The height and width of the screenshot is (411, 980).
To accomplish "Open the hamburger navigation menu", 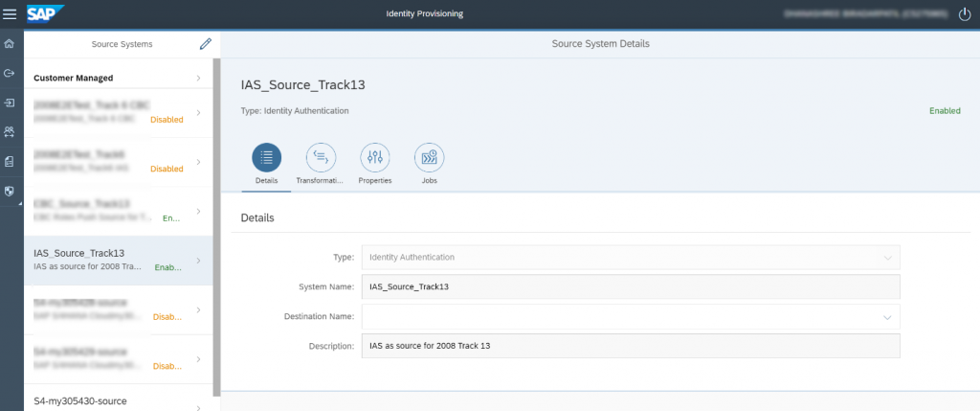I will [10, 13].
